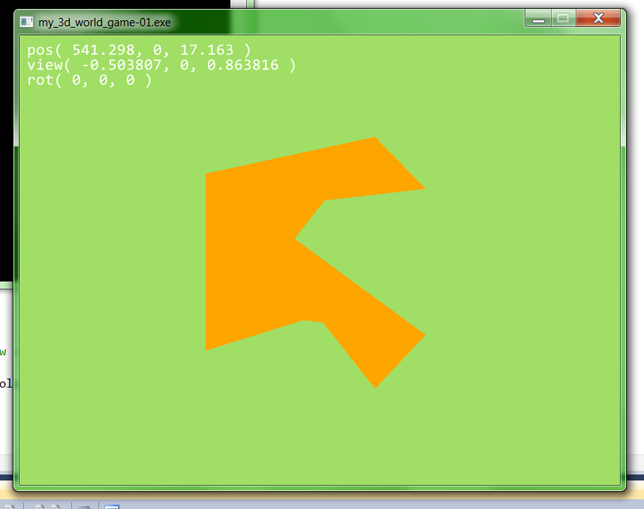Click the blue icon at the screen bottom

click(x=112, y=505)
